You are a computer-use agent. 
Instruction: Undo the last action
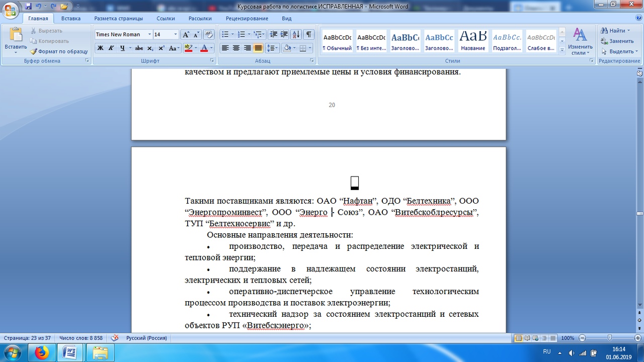click(x=39, y=7)
